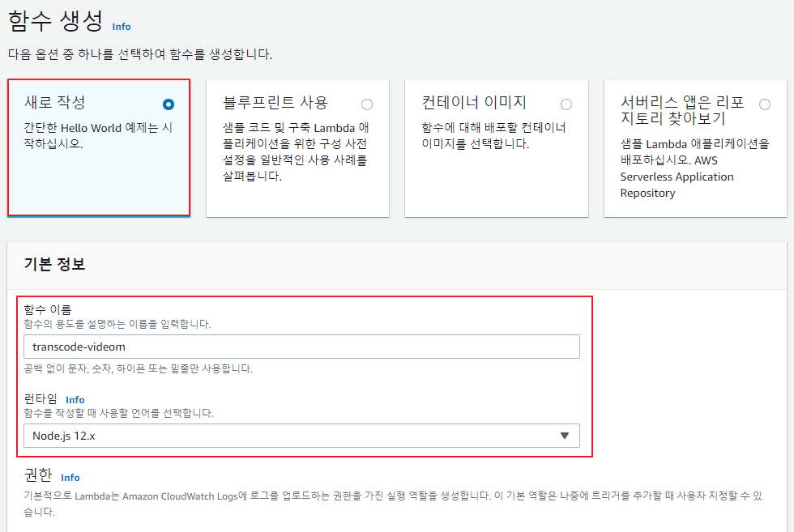Click the dropdown arrow in the runtime selector
The image size is (794, 532).
point(565,436)
